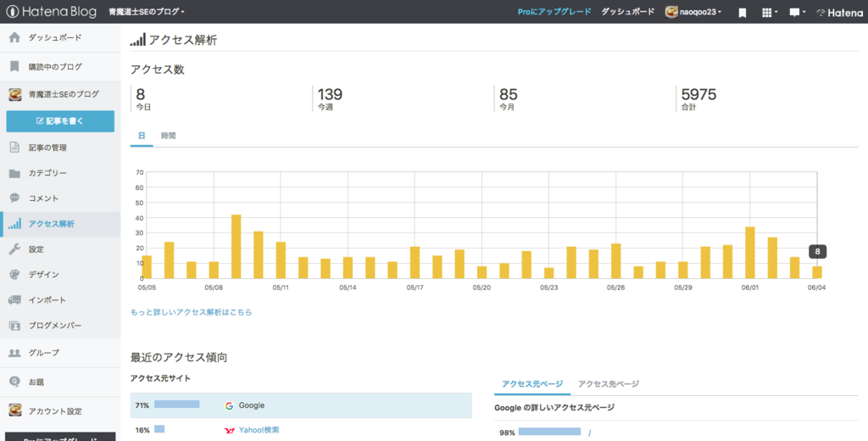The image size is (868, 441).
Task: Click the 06/01 chart bar
Action: click(x=750, y=253)
